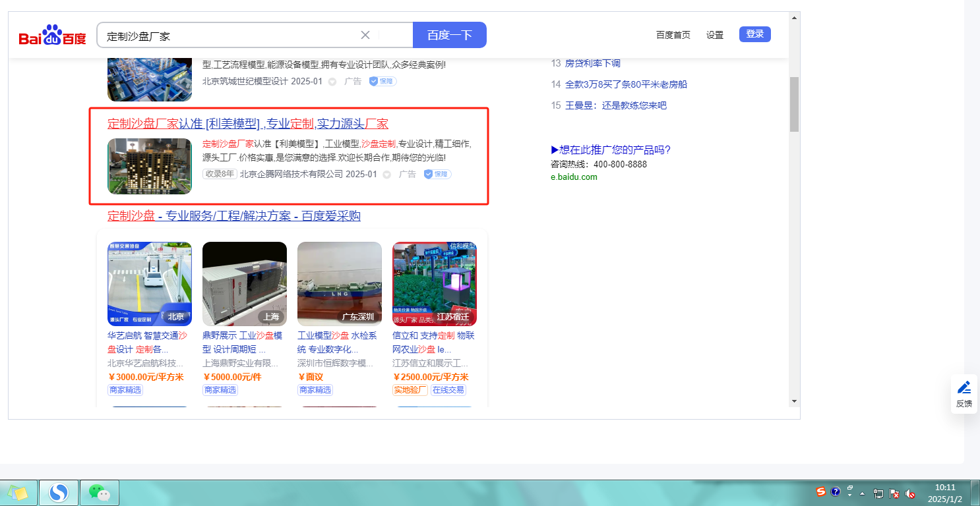Viewport: 980px width, 506px height.
Task: Click advertiser name 北京企腾网络技术有限公司
Action: (291, 174)
